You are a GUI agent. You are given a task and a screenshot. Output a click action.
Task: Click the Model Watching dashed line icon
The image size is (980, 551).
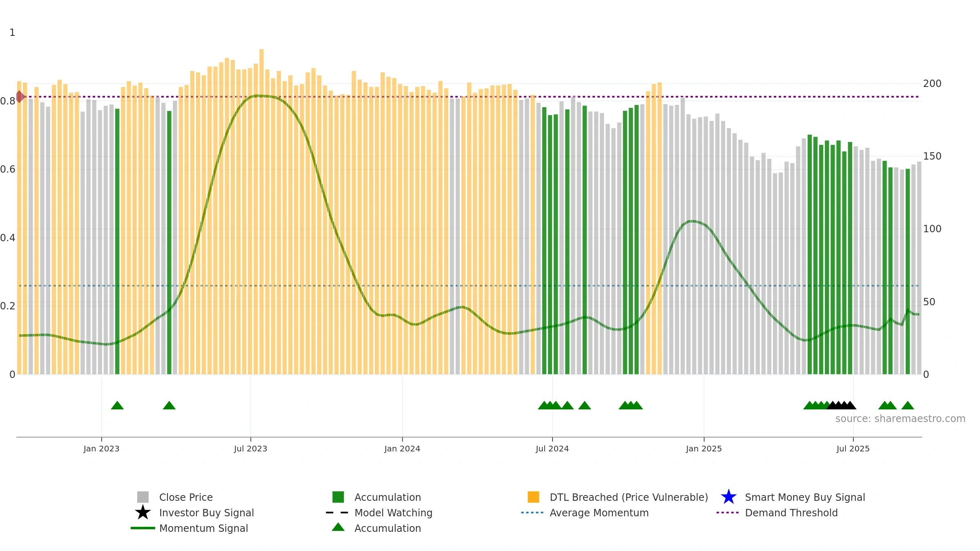coord(337,513)
